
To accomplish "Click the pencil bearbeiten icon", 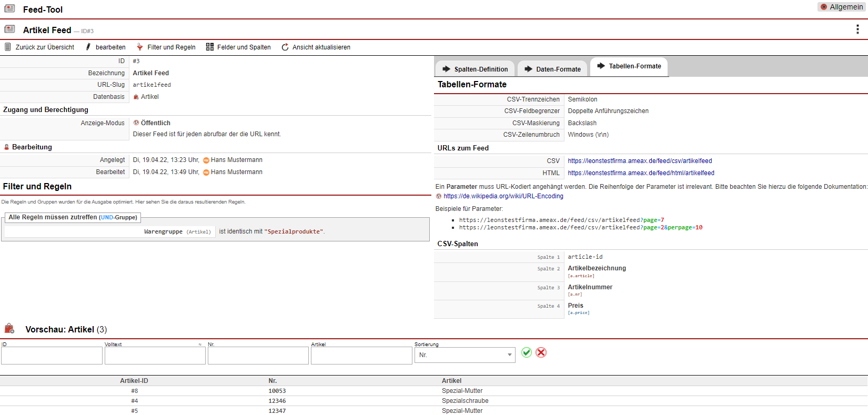I will pos(88,47).
